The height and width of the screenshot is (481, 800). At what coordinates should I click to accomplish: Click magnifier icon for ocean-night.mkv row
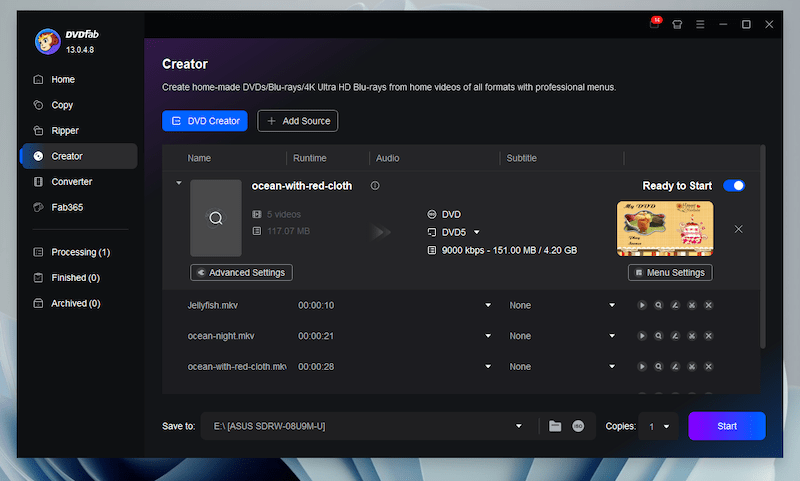tap(658, 336)
